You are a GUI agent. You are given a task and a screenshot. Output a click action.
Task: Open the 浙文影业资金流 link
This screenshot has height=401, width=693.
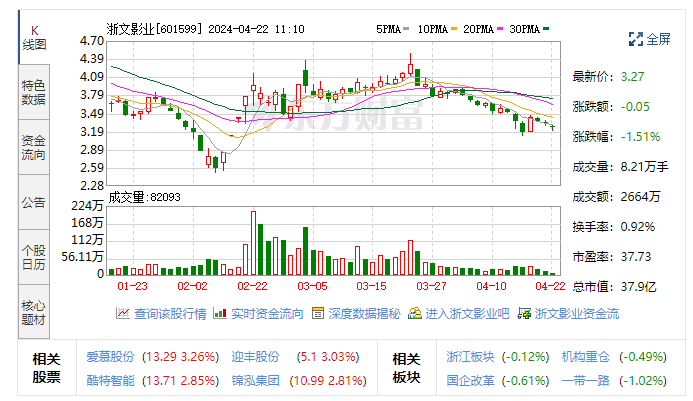pos(577,314)
